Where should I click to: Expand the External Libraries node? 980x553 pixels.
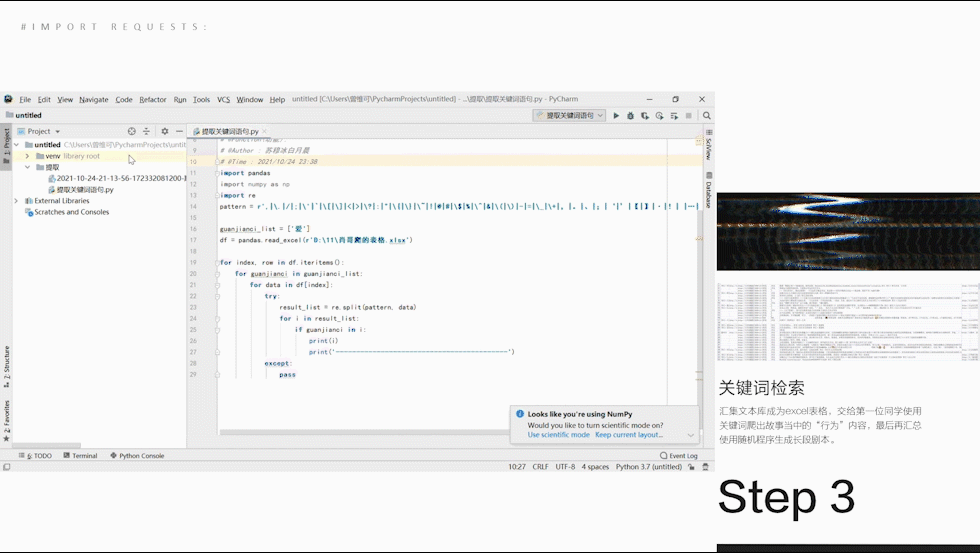(x=16, y=201)
